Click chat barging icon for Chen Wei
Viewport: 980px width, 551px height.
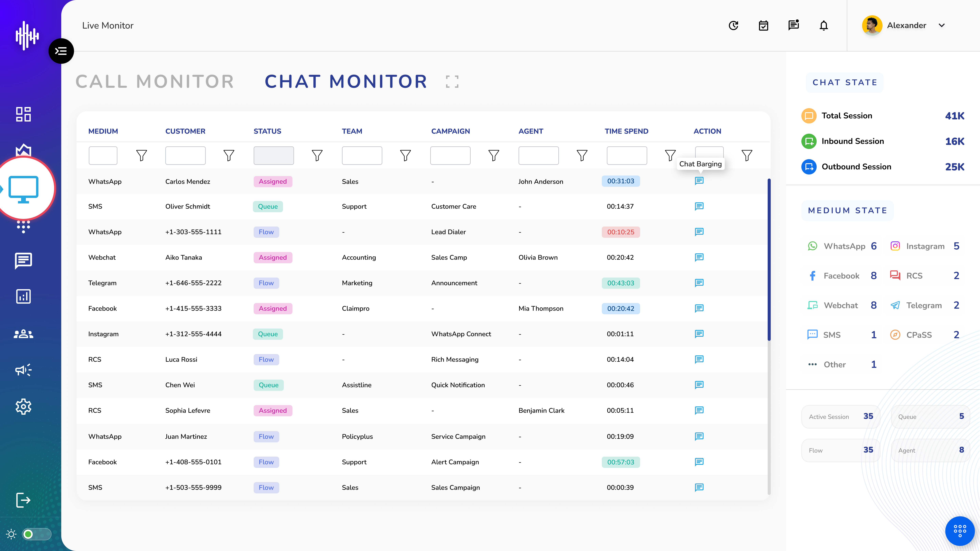(x=699, y=385)
